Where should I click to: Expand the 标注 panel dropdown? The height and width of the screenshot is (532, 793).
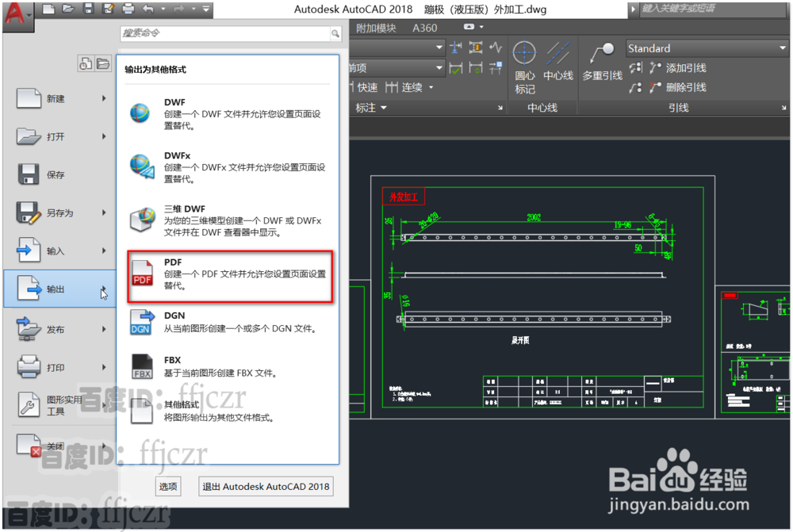click(x=370, y=108)
